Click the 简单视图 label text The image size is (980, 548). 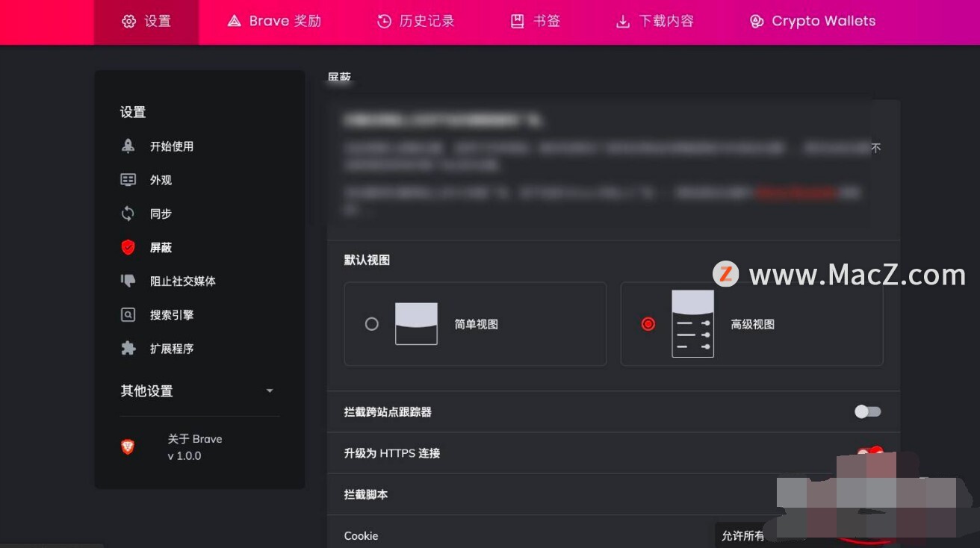pos(477,324)
